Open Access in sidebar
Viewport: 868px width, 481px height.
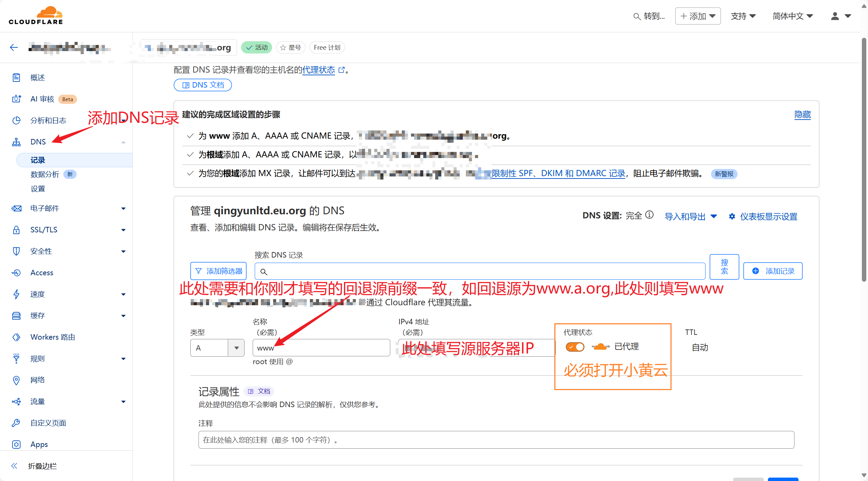click(42, 273)
